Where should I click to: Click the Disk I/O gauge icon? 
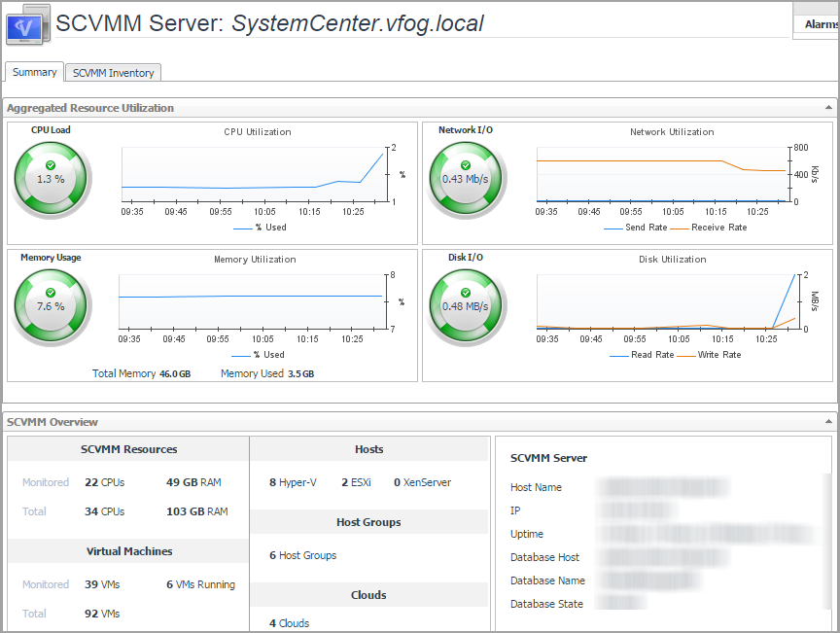pyautogui.click(x=465, y=306)
